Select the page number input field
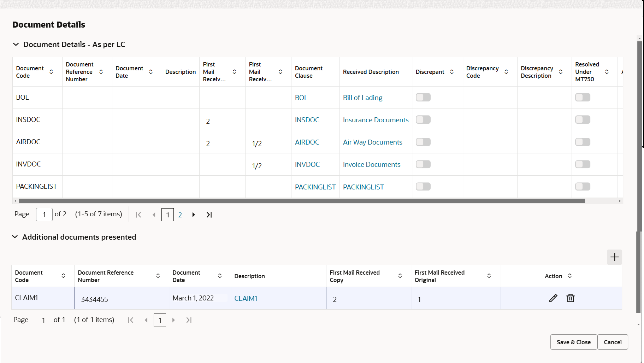 pyautogui.click(x=44, y=215)
